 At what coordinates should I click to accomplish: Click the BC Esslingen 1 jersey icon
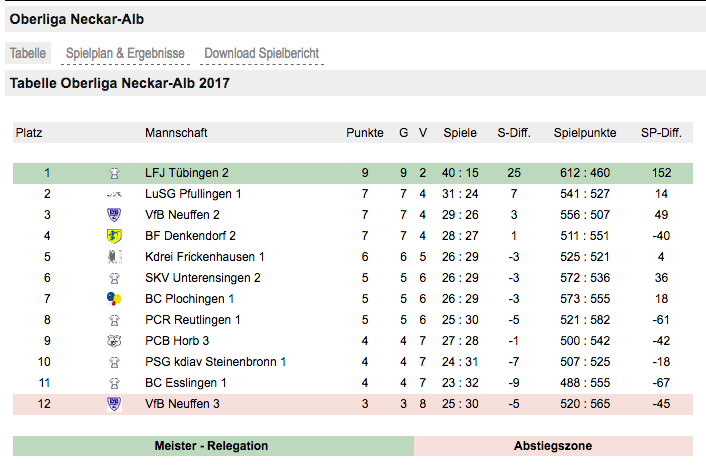tap(114, 383)
